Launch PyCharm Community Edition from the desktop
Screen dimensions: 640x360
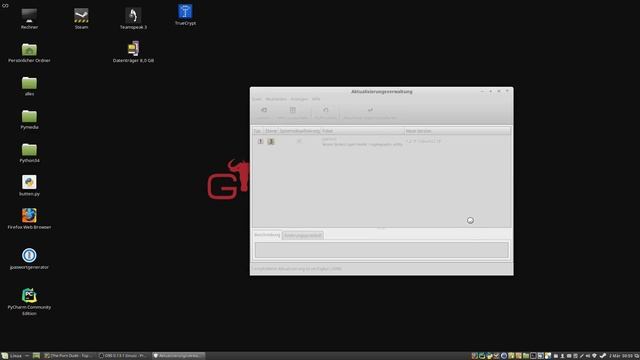point(29,302)
